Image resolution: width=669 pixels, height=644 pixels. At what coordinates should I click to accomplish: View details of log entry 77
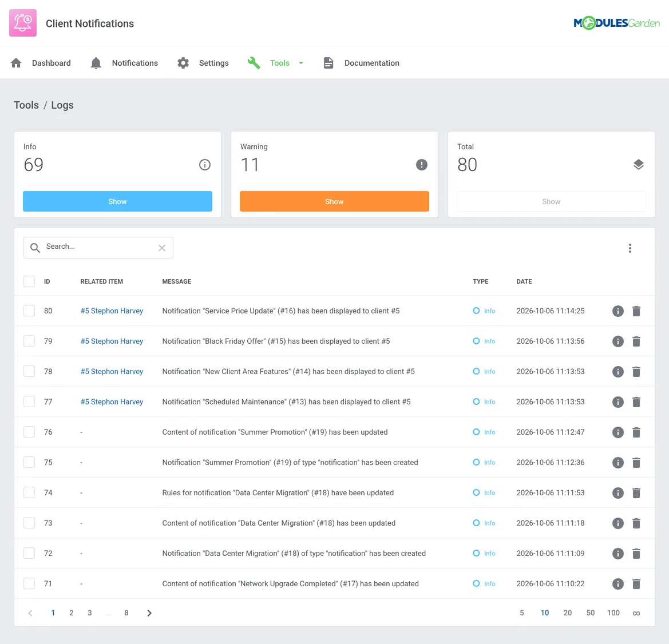click(618, 401)
